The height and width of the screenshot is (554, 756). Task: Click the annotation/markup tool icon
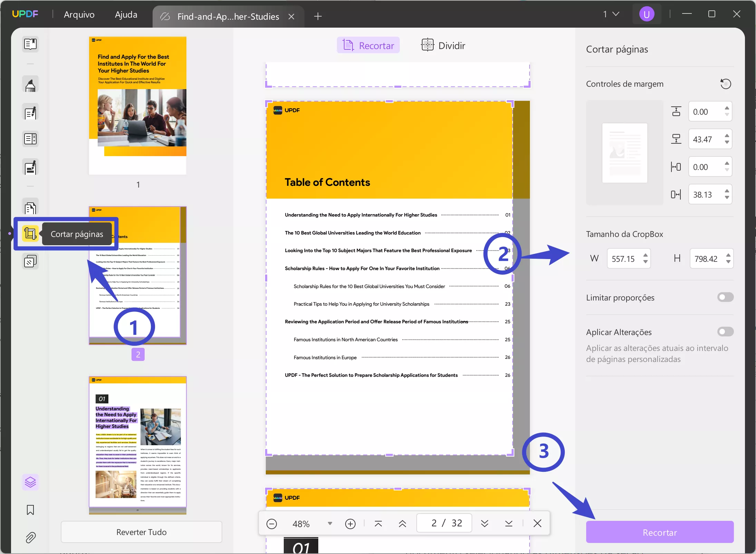tap(30, 85)
